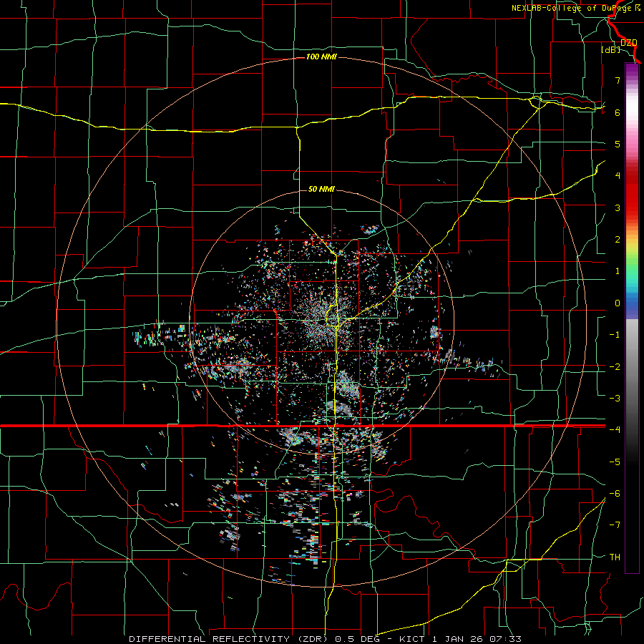Click the -2 dB tick label on the scale
Viewport: 644px width, 644px height.
[x=615, y=367]
